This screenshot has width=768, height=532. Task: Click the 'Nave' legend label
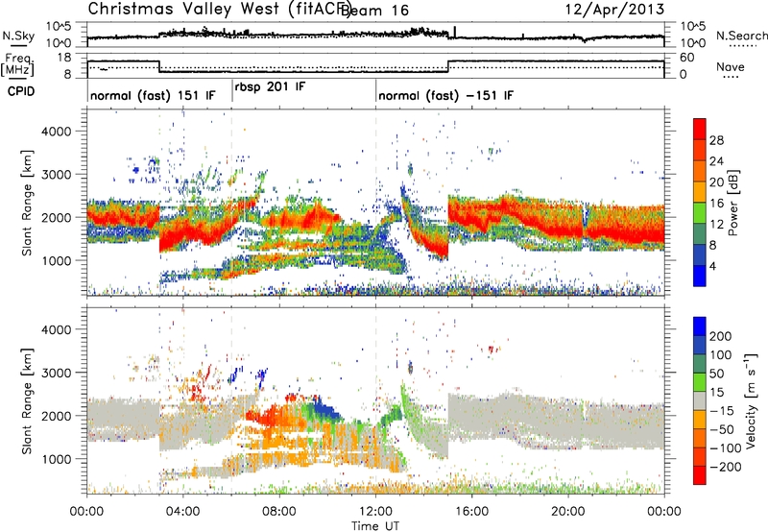coord(731,66)
